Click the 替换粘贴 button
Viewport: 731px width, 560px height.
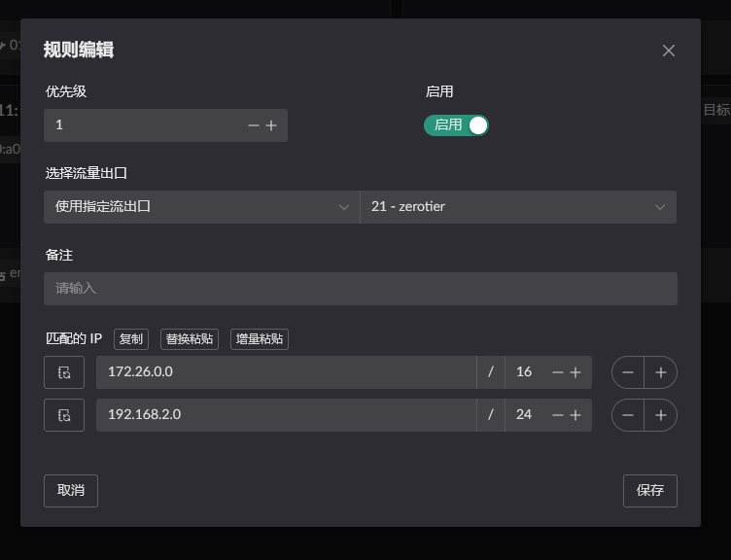[x=190, y=339]
